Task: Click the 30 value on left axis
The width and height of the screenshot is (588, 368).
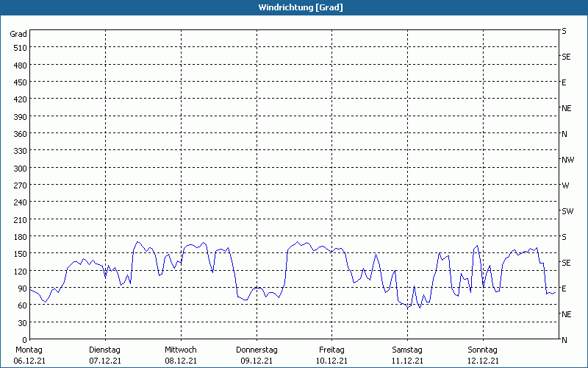Action: [23, 323]
